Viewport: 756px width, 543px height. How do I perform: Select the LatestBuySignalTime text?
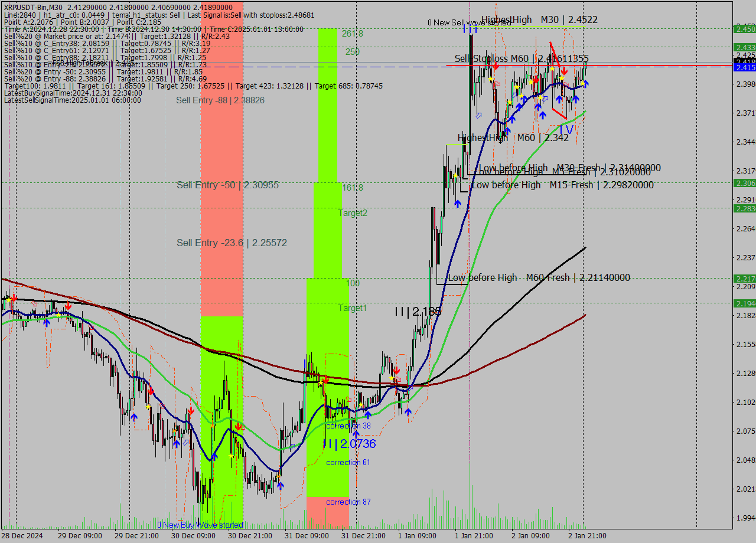[x=73, y=93]
